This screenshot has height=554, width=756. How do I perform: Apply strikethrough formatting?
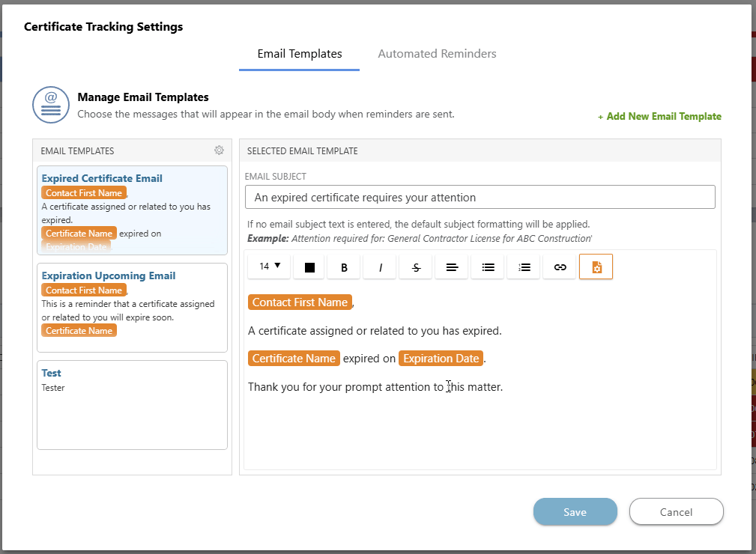(416, 267)
